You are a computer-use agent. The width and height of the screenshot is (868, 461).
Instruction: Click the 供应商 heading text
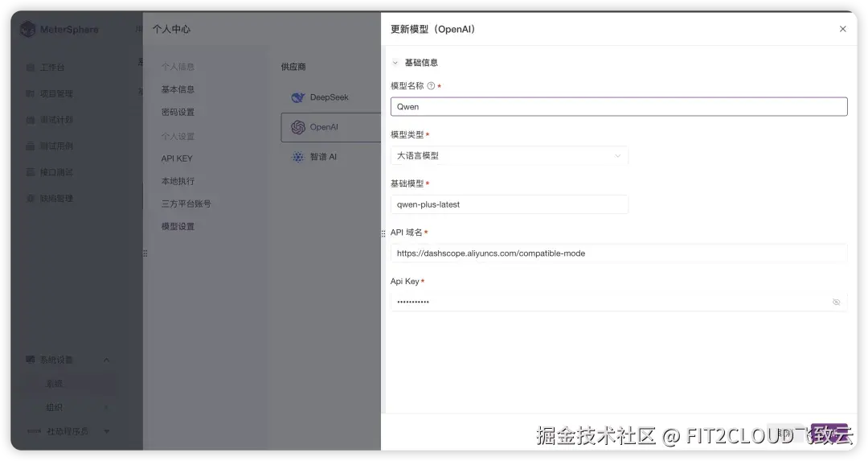(293, 67)
